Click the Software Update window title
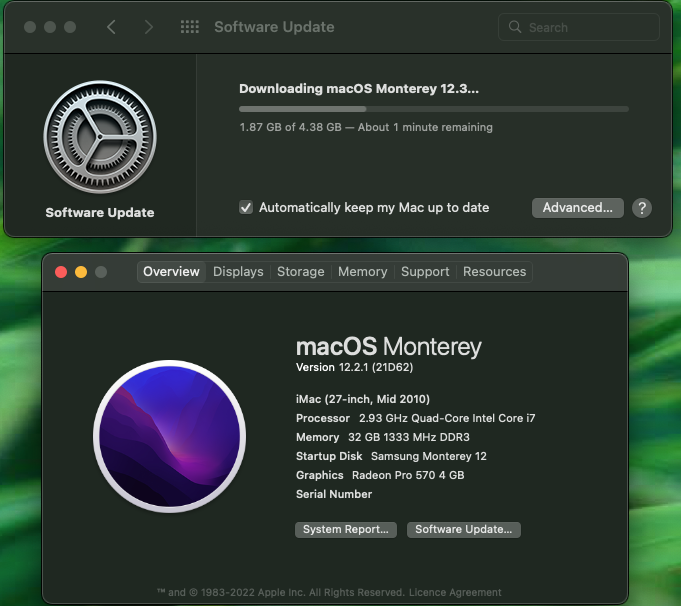 [x=274, y=27]
